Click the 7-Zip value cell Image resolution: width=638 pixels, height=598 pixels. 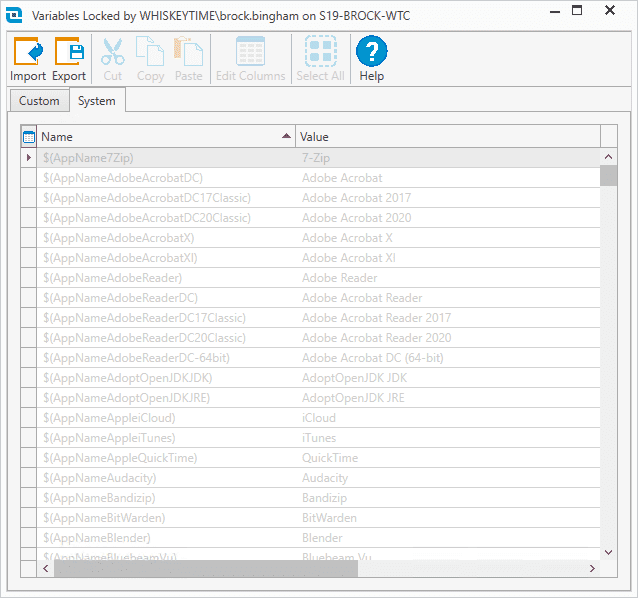(x=448, y=158)
